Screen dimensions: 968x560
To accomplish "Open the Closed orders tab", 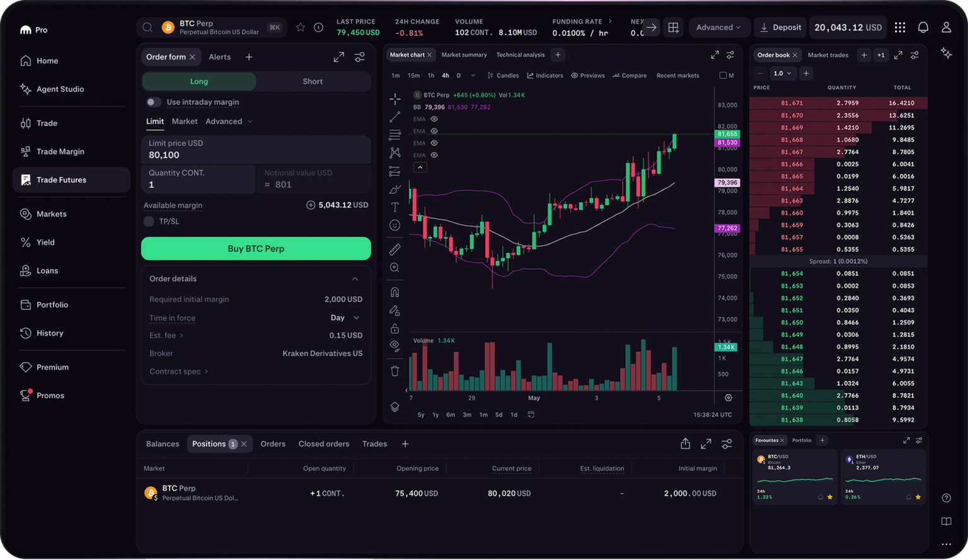I will click(x=324, y=444).
